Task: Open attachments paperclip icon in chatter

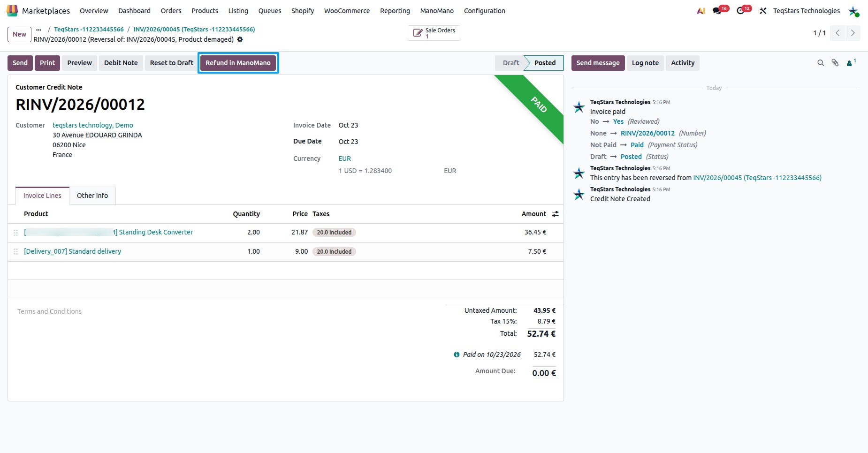Action: click(835, 63)
